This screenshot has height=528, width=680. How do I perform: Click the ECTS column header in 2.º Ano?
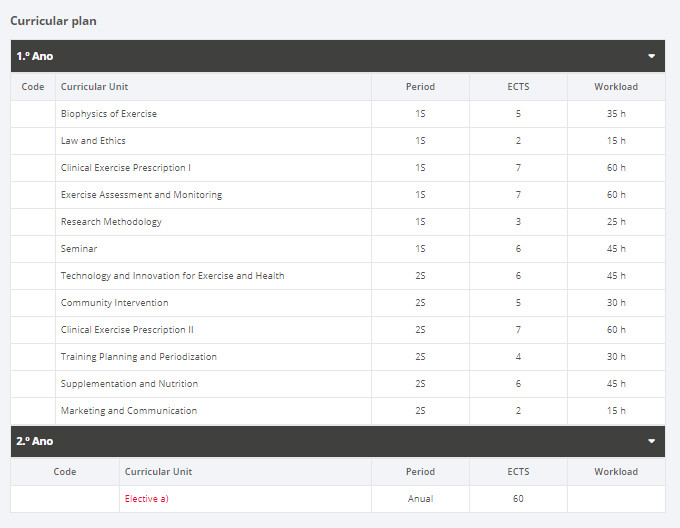[518, 472]
